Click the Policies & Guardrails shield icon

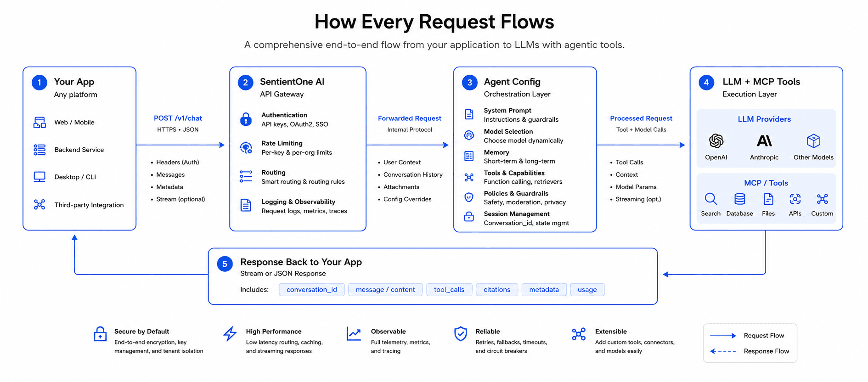click(x=469, y=197)
